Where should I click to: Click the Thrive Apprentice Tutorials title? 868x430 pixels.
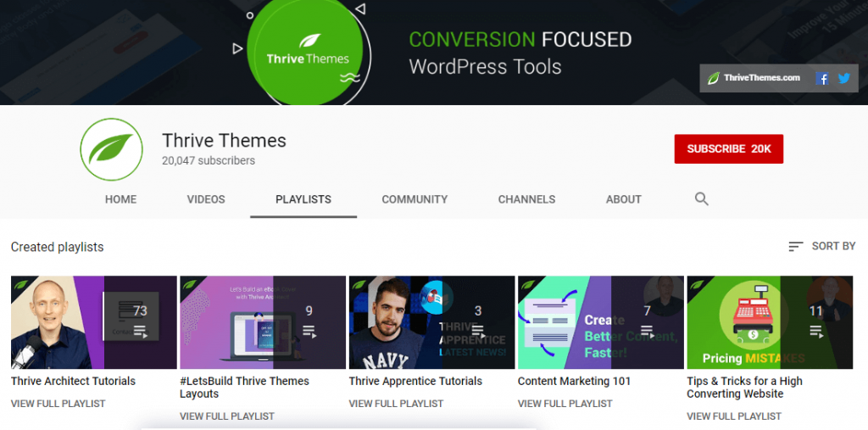(415, 382)
